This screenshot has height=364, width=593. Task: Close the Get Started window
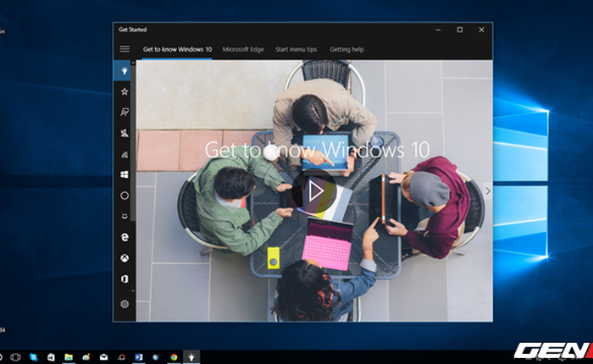(481, 30)
